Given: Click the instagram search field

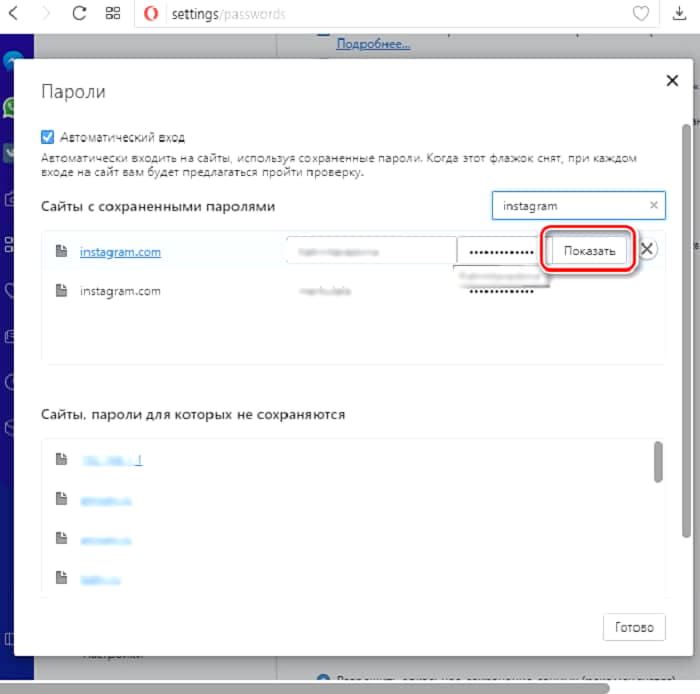Looking at the screenshot, I should tap(578, 205).
